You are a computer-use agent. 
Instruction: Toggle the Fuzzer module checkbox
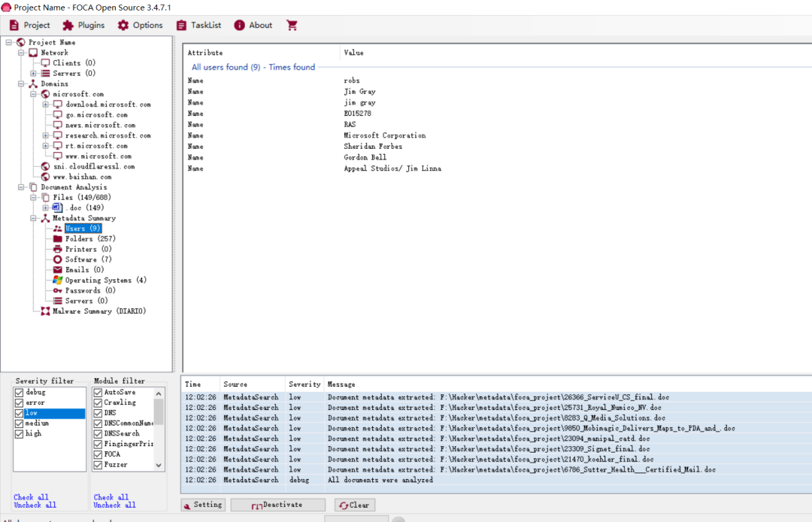98,465
